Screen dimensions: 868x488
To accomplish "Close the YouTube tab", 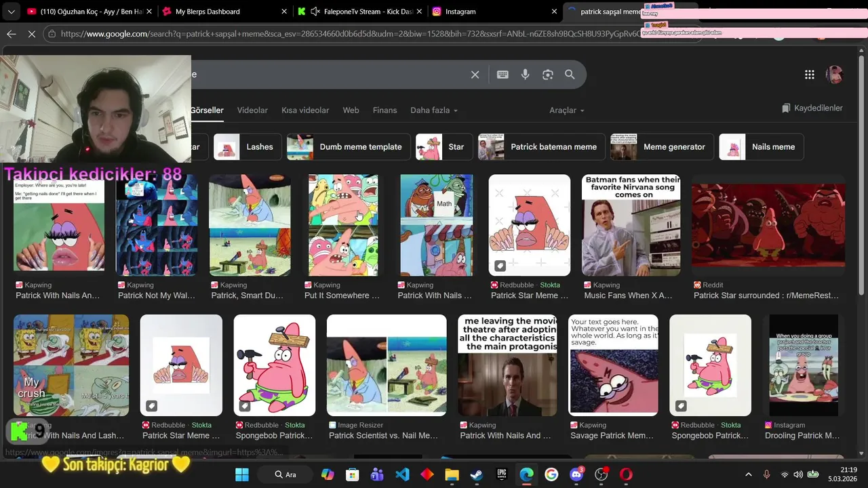I will [149, 12].
